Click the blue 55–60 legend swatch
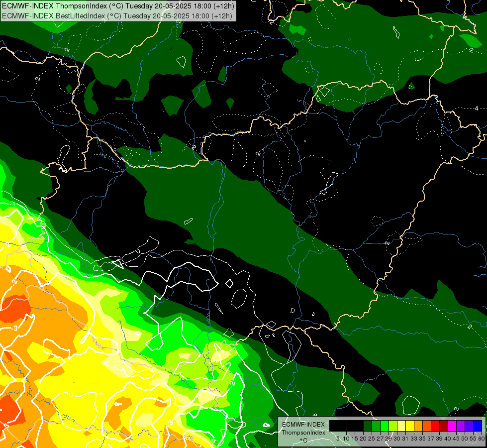The width and height of the screenshot is (487, 448). [x=478, y=426]
